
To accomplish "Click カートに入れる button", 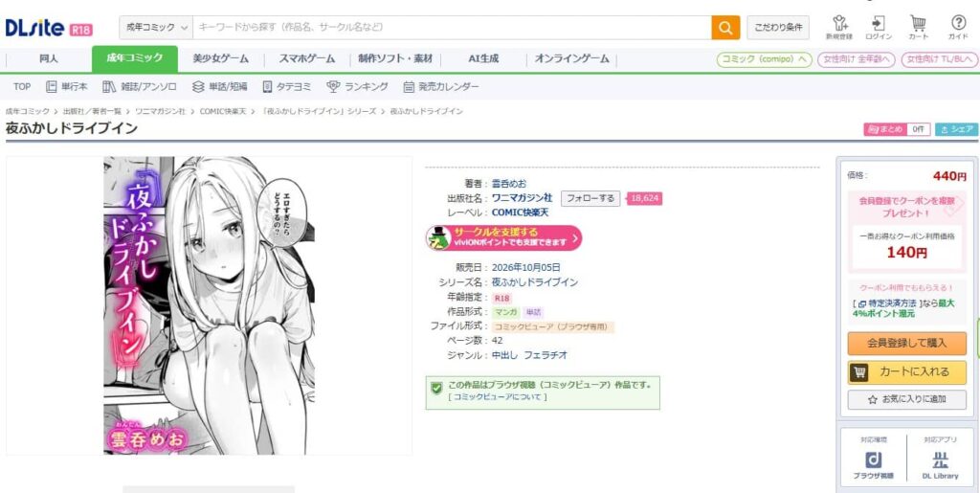I will [x=906, y=371].
